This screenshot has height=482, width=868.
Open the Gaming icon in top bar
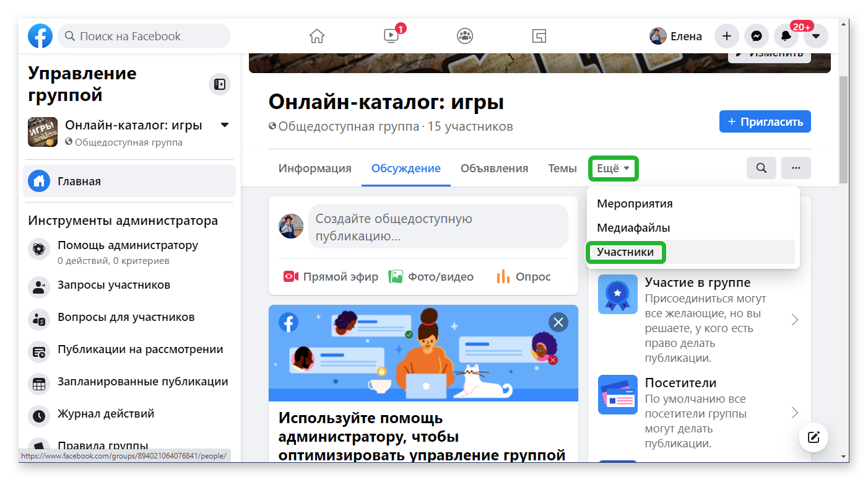(x=539, y=36)
